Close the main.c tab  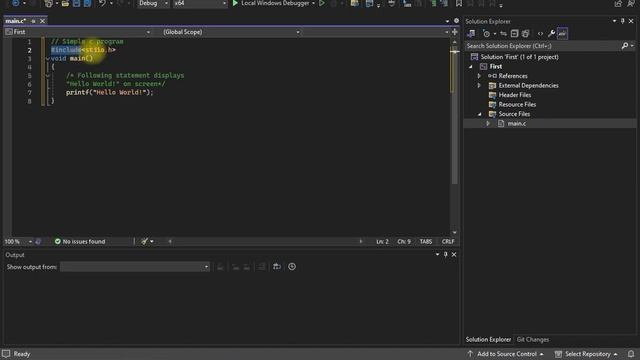click(42, 21)
